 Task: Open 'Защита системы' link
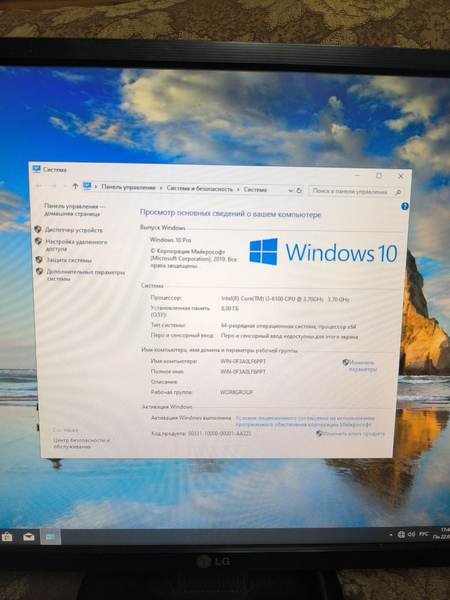click(x=69, y=260)
